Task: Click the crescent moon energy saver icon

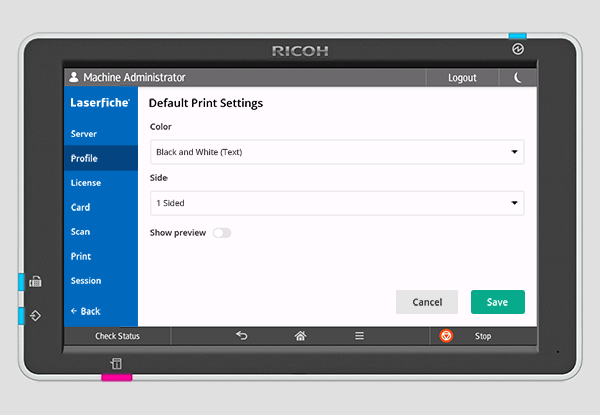Action: [517, 78]
